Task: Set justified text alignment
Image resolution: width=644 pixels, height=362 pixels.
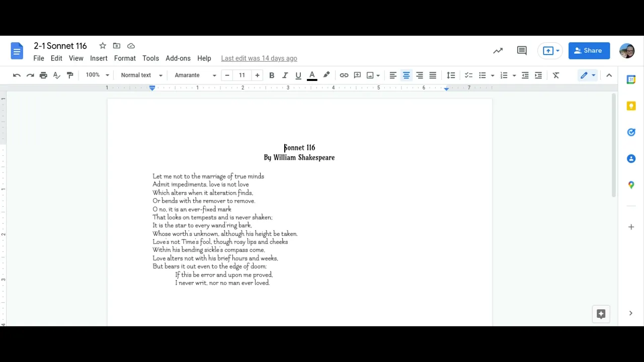Action: [433, 75]
